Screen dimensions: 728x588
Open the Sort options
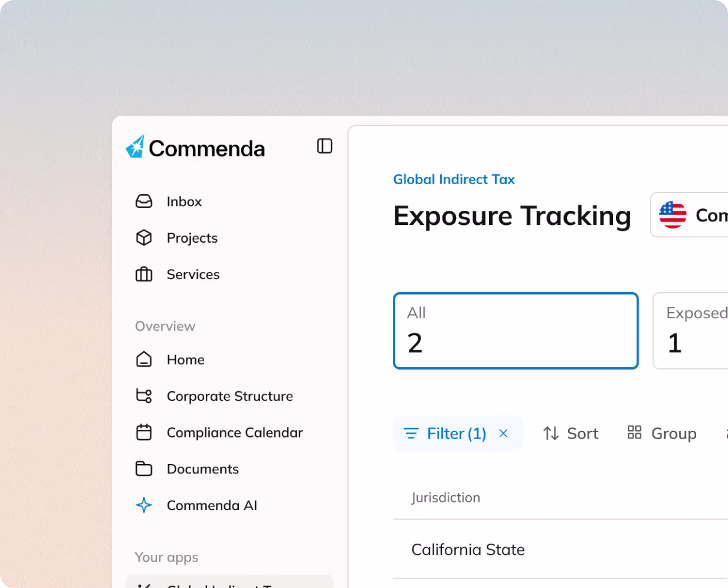tap(570, 434)
